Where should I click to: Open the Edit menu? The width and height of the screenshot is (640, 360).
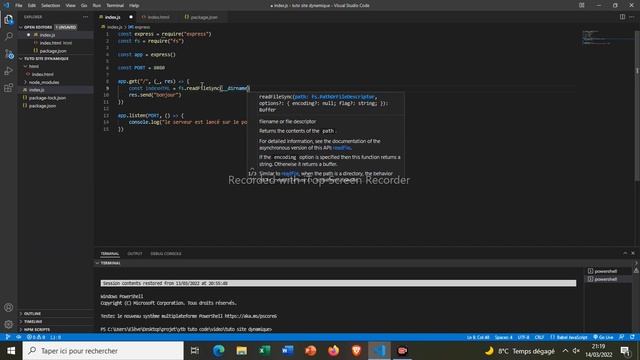32,5
